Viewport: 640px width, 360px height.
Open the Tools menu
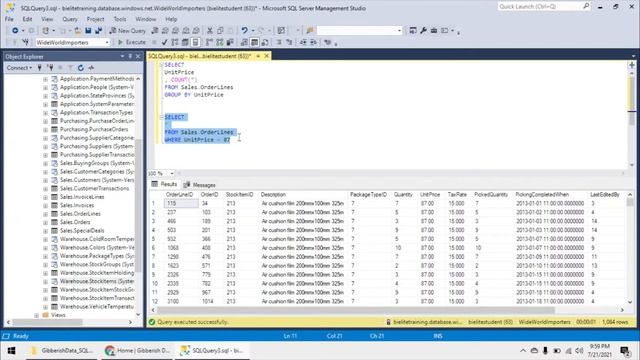120,19
